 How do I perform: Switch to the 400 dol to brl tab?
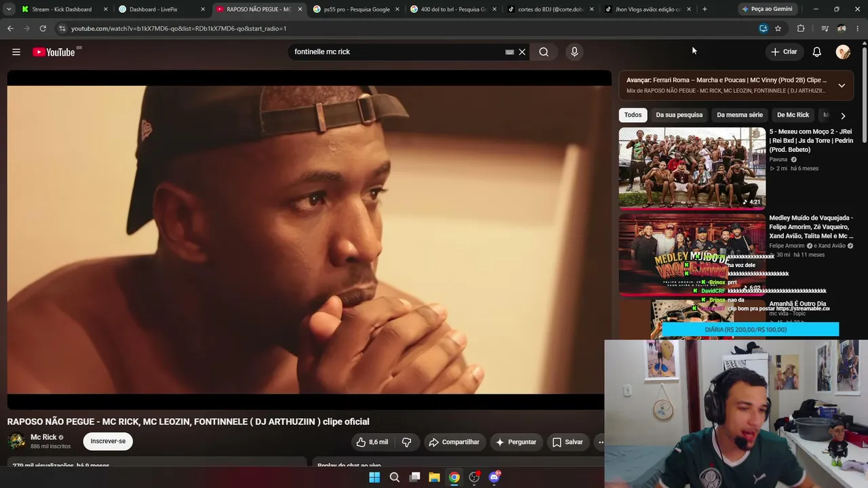454,9
